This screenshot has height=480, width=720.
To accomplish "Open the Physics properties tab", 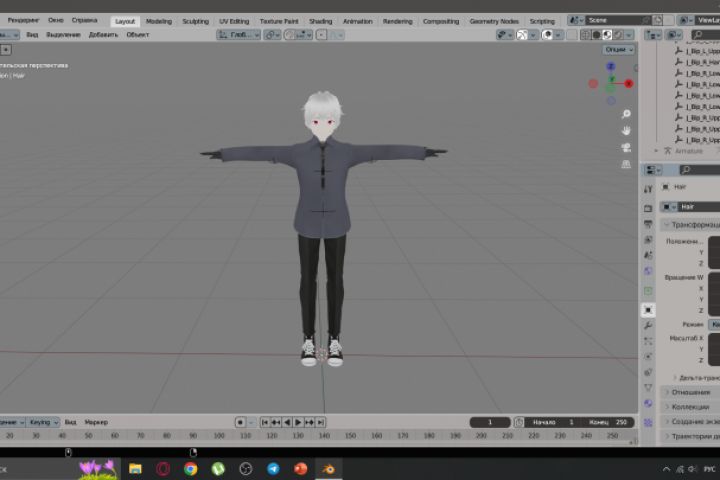I will [x=648, y=357].
